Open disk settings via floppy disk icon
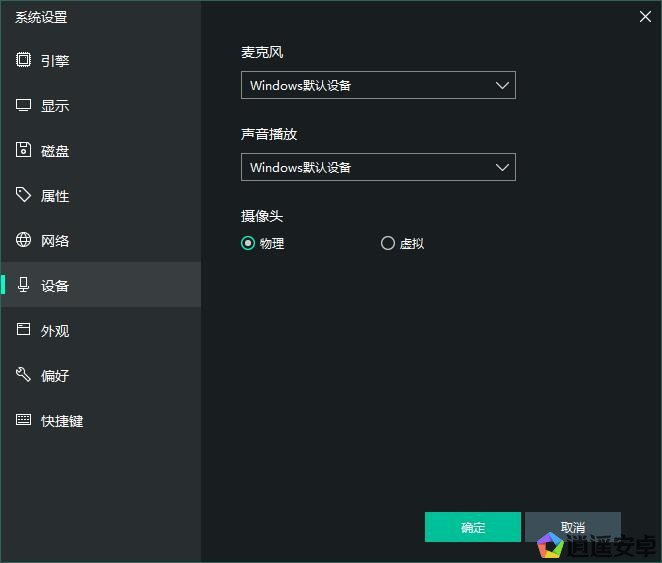This screenshot has height=563, width=662. coord(24,150)
